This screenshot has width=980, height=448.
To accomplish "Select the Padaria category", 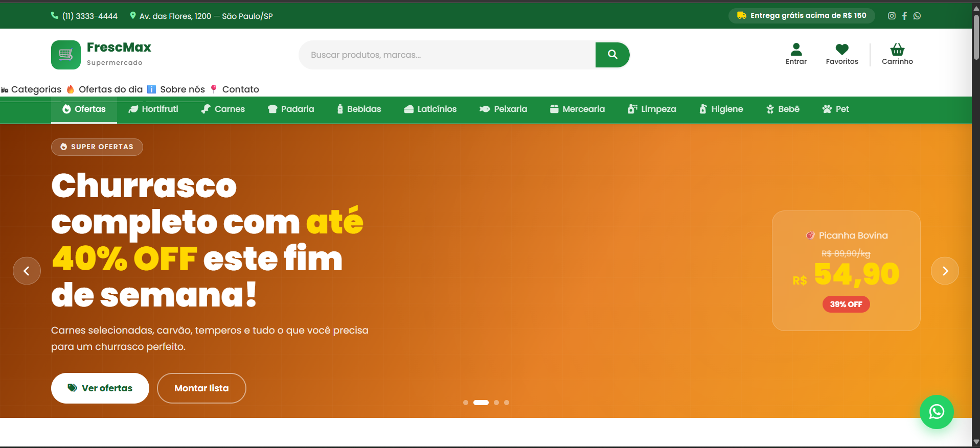I will click(291, 109).
